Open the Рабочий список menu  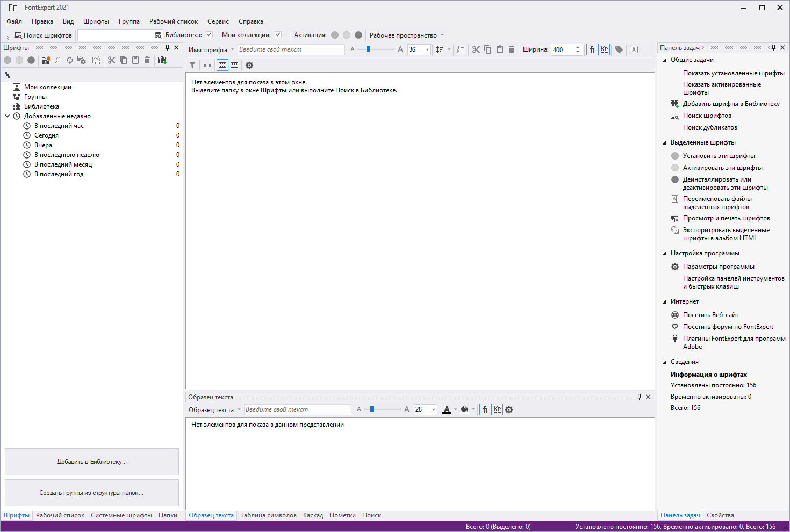pos(174,21)
